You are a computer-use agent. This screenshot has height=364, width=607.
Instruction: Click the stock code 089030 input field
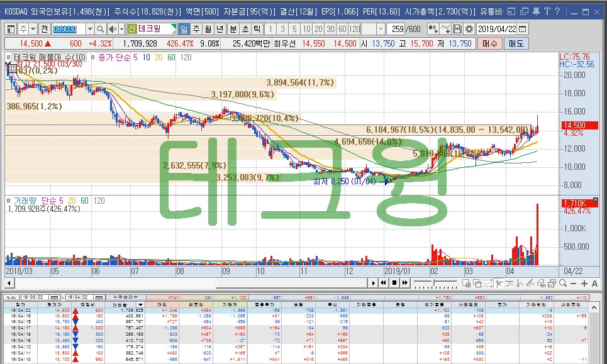click(69, 29)
